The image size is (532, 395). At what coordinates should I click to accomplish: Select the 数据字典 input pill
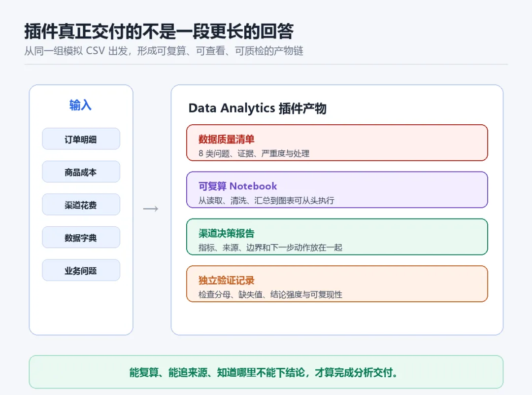(81, 237)
